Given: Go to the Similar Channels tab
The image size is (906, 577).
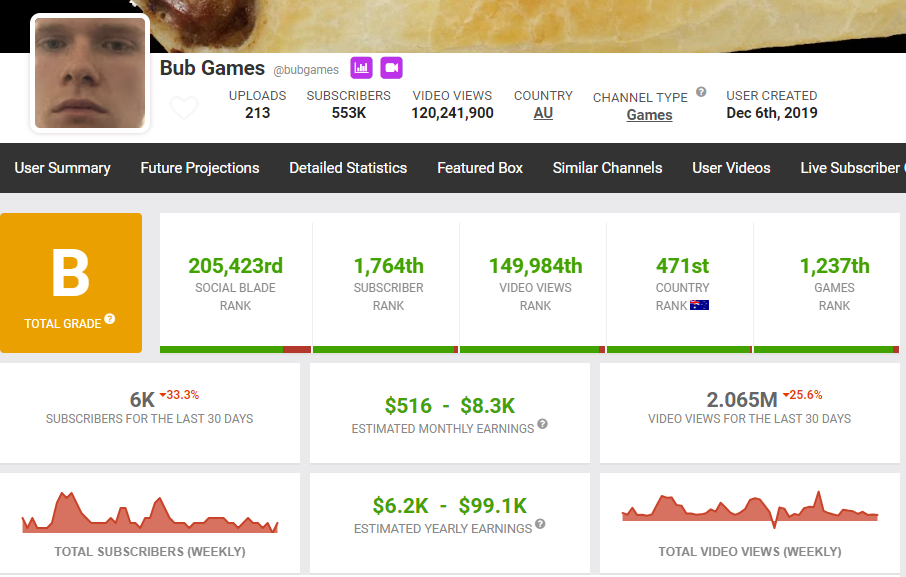Looking at the screenshot, I should [607, 168].
